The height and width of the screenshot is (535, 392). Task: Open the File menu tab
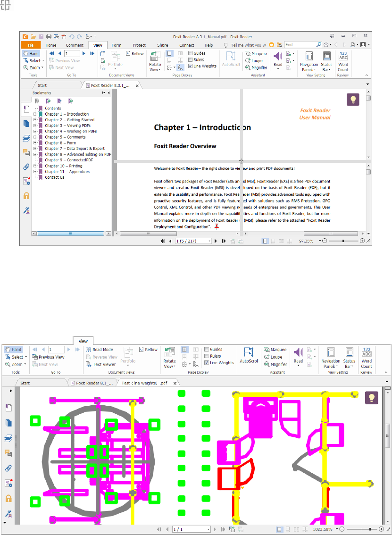pos(31,45)
